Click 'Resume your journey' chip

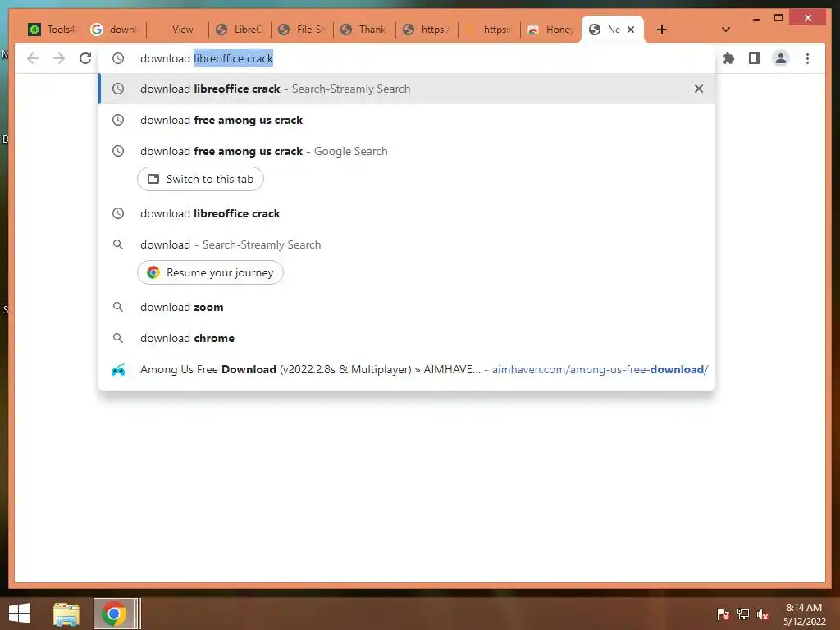click(210, 272)
